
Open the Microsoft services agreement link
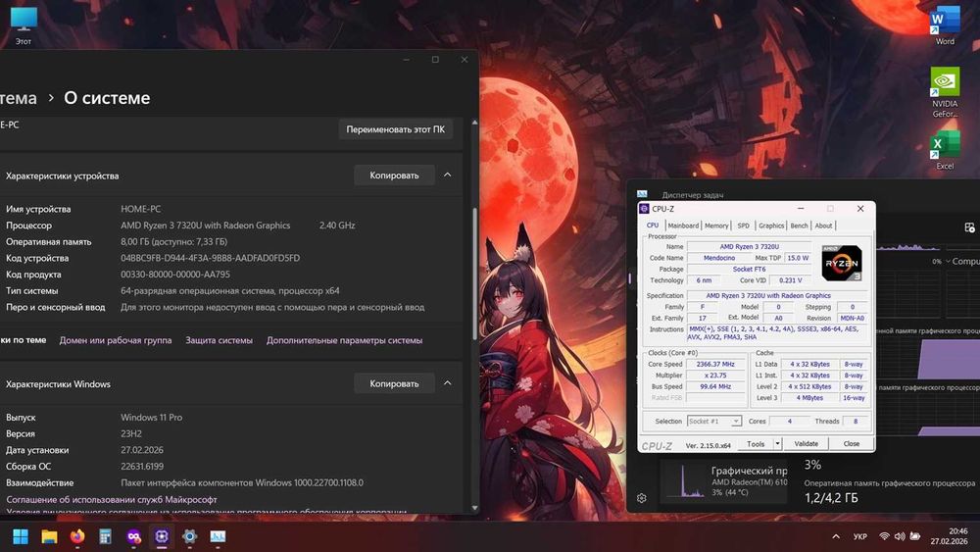[x=112, y=499]
